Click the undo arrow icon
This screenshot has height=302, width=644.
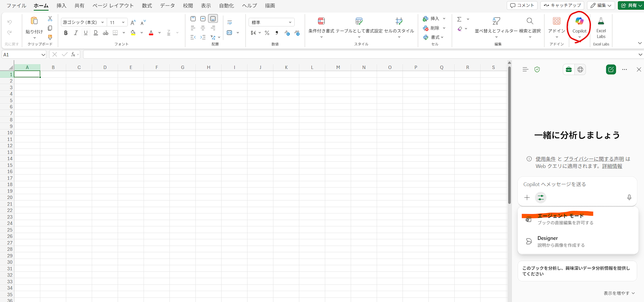[x=10, y=22]
